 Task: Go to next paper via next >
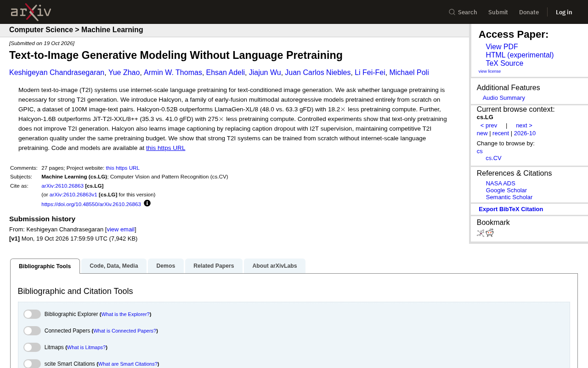click(524, 126)
